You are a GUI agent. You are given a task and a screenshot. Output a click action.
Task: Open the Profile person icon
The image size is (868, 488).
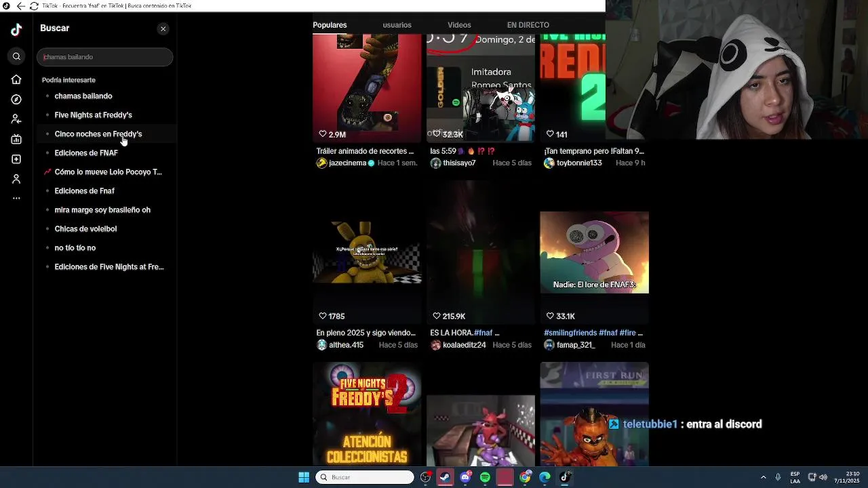pos(16,179)
